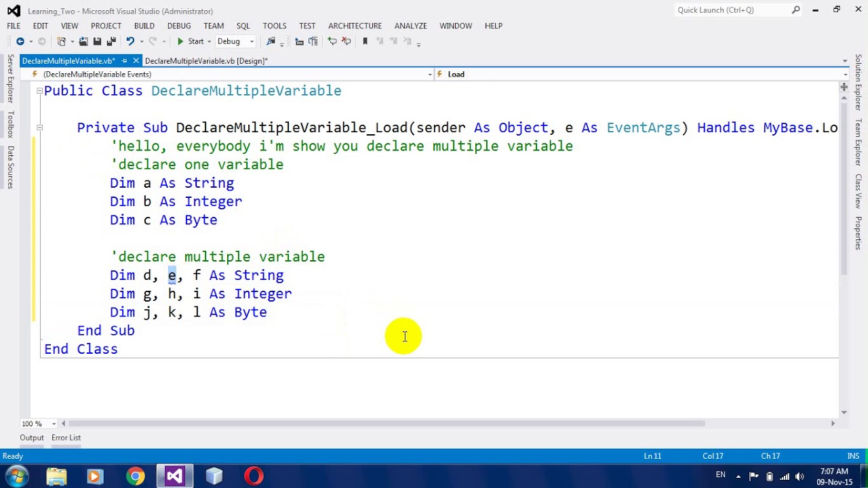Close the DeclareMultipleVariable.vb code tab
Screen dimensions: 868x488
click(x=136, y=61)
